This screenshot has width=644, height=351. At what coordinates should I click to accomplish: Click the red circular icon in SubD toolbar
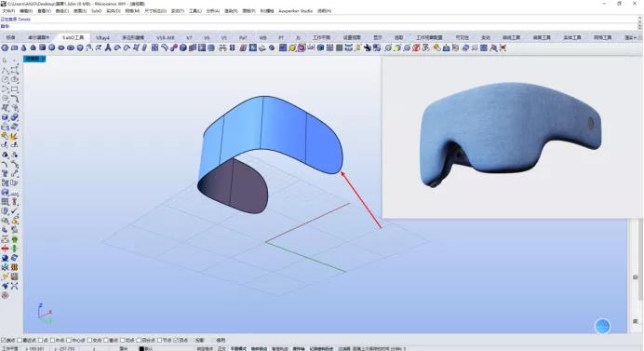pos(416,47)
